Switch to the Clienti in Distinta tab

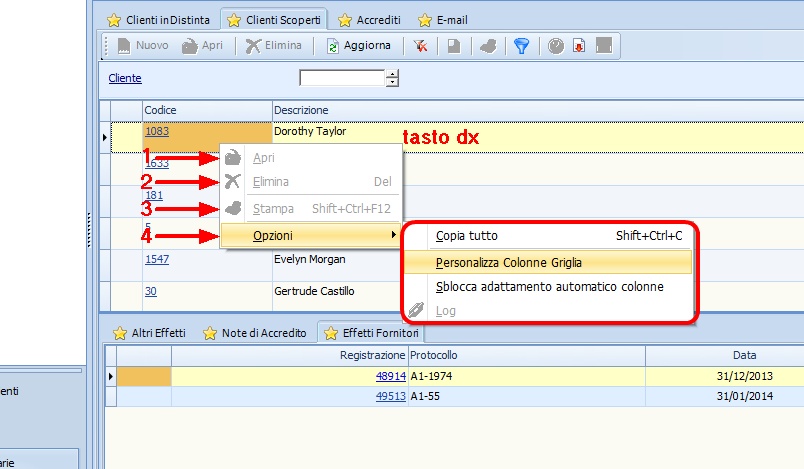pos(158,19)
